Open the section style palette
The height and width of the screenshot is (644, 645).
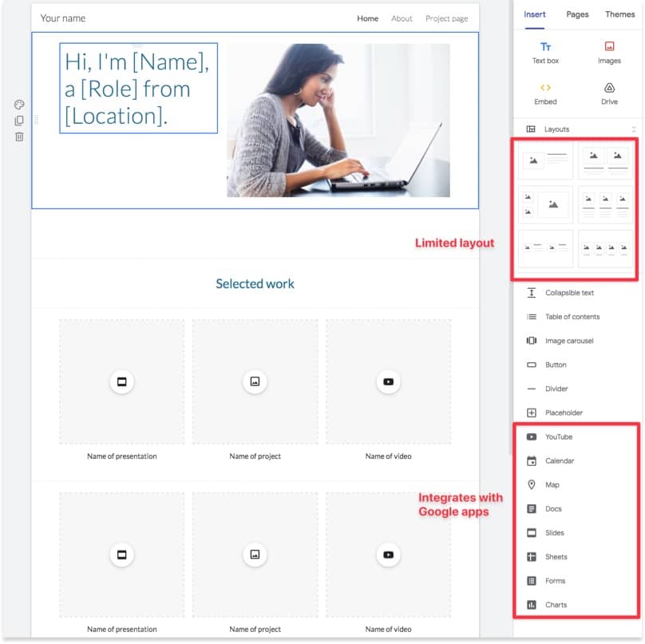point(19,105)
